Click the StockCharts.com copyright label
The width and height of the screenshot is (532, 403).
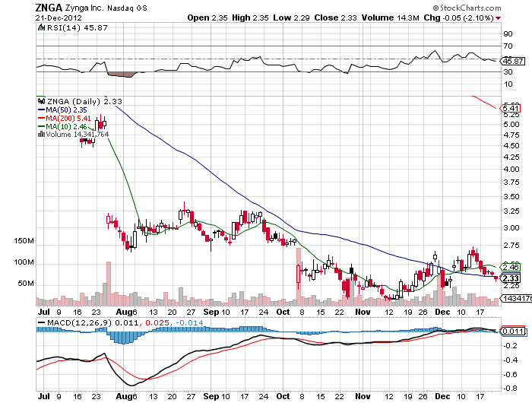[x=467, y=8]
